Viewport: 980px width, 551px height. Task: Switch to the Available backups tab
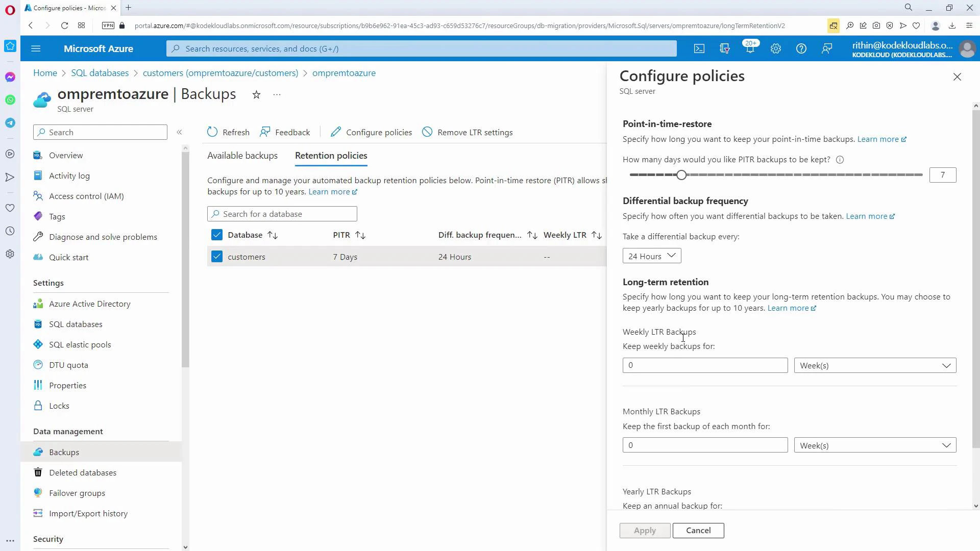(242, 156)
